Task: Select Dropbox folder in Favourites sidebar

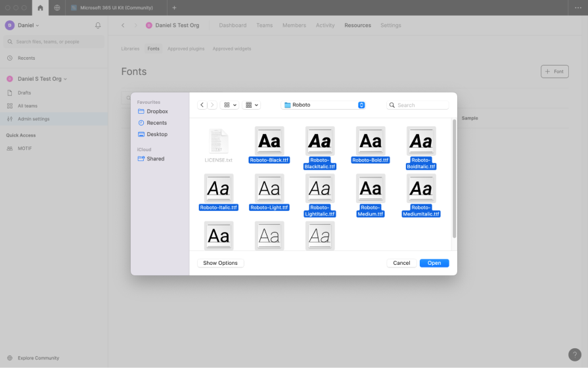Action: [157, 112]
